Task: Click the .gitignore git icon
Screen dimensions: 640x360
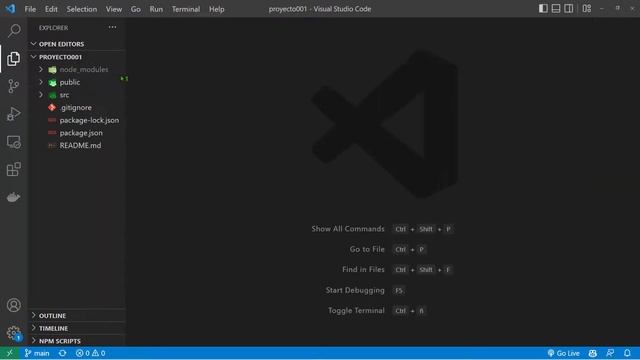Action: pyautogui.click(x=52, y=107)
